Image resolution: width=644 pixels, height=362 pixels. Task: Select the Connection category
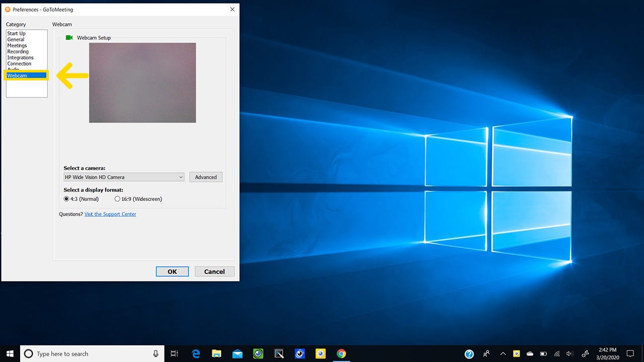point(19,64)
